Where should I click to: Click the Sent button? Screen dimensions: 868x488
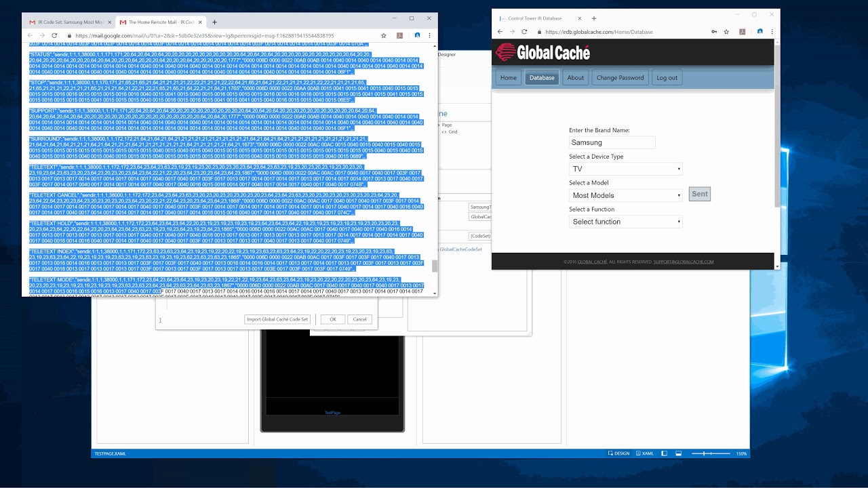pyautogui.click(x=700, y=194)
